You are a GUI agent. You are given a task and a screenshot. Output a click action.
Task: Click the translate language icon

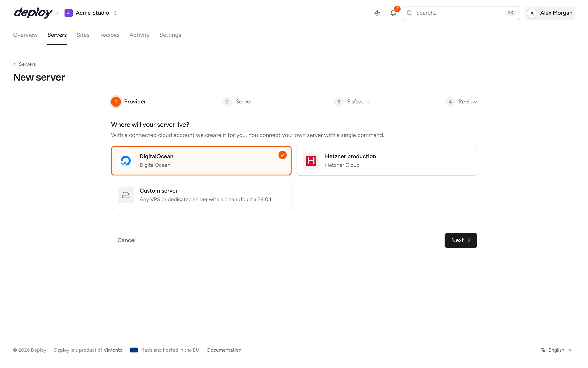[543, 350]
